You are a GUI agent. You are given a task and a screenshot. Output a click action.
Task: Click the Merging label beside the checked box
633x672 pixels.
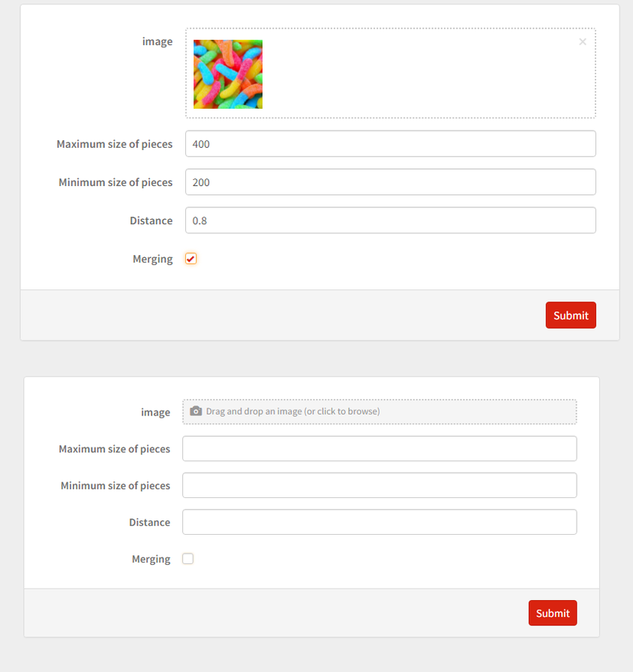(152, 259)
